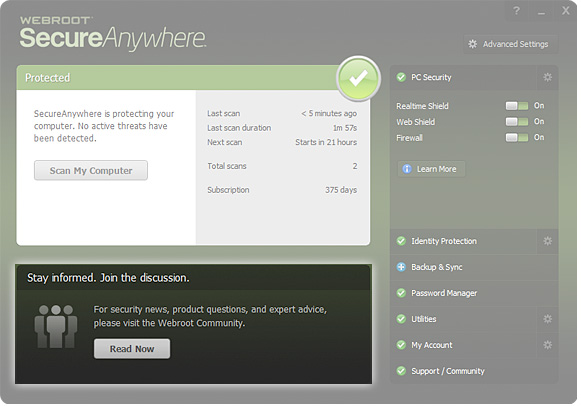Click the info icon on Learn More
This screenshot has height=406, width=581.
(x=407, y=169)
